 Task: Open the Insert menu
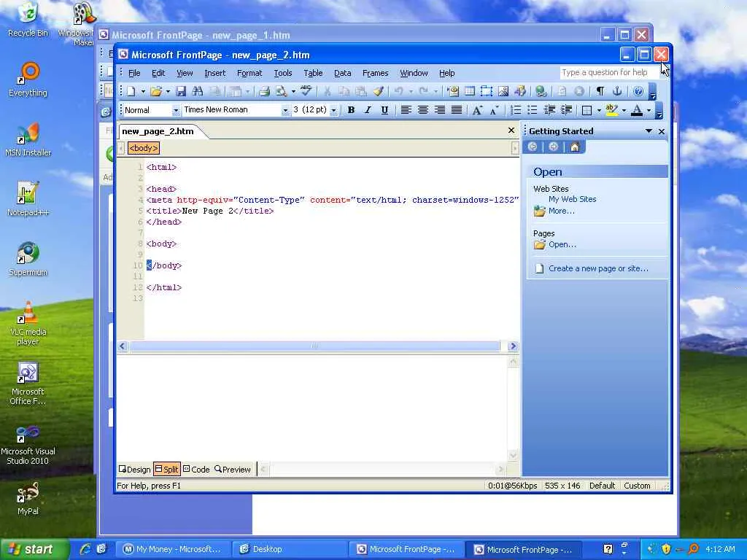point(215,73)
